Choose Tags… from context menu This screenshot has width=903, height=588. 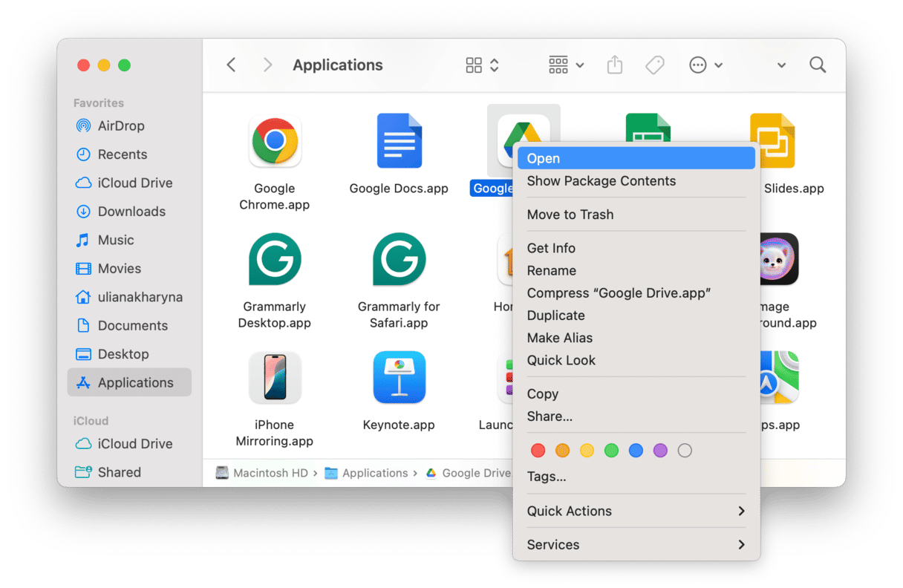pos(636,477)
